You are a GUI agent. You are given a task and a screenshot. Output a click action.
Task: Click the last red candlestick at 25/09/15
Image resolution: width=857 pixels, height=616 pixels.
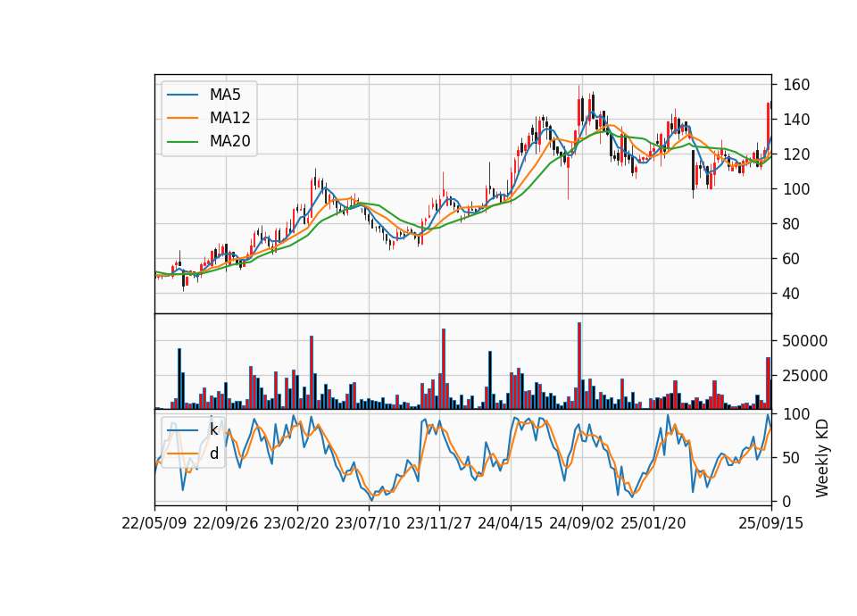[769, 129]
